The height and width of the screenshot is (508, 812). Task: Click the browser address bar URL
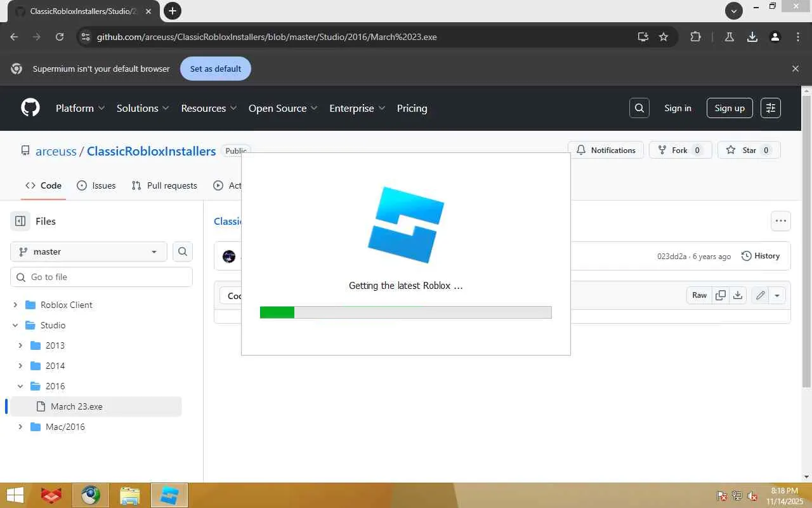click(x=266, y=37)
